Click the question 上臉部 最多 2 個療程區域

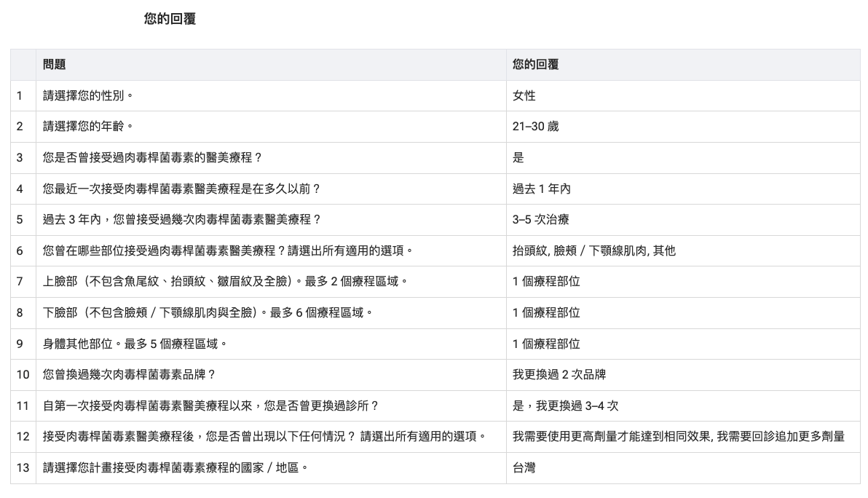coord(226,282)
